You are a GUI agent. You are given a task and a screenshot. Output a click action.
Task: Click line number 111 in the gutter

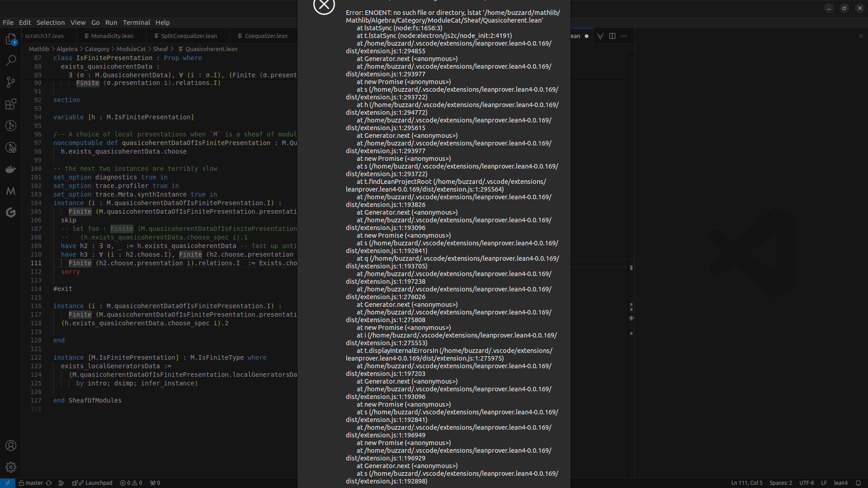pyautogui.click(x=36, y=263)
